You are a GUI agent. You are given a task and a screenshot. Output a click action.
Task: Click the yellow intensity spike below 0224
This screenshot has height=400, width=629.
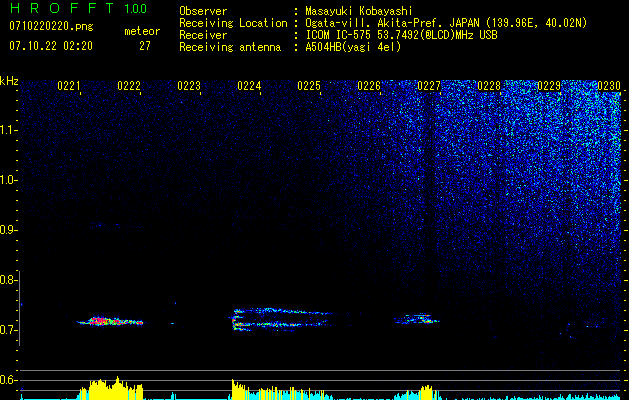239,389
